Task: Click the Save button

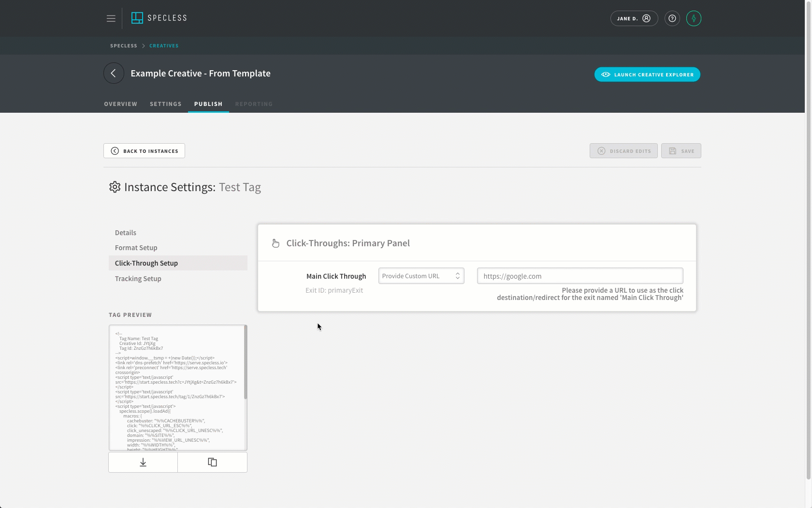Action: tap(681, 151)
